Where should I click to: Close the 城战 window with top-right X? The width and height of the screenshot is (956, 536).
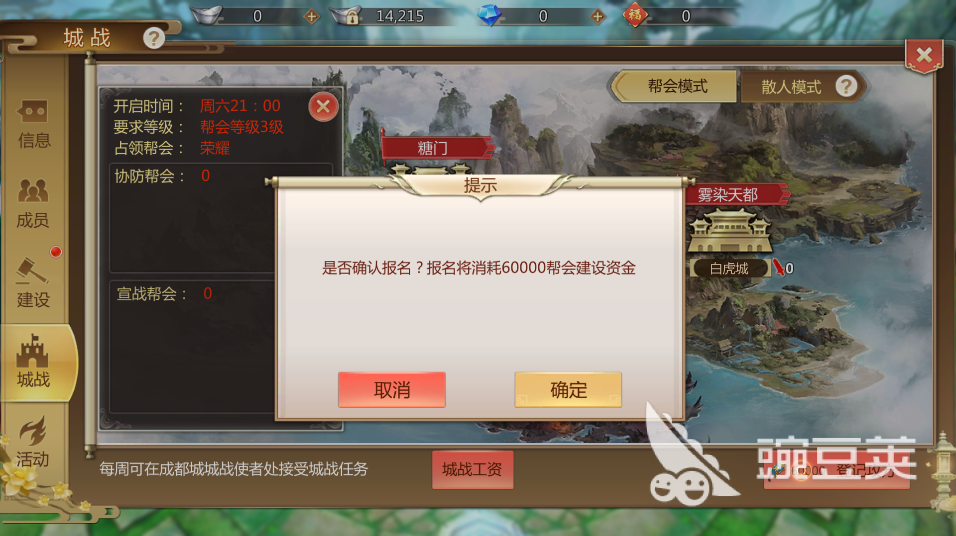[x=924, y=56]
